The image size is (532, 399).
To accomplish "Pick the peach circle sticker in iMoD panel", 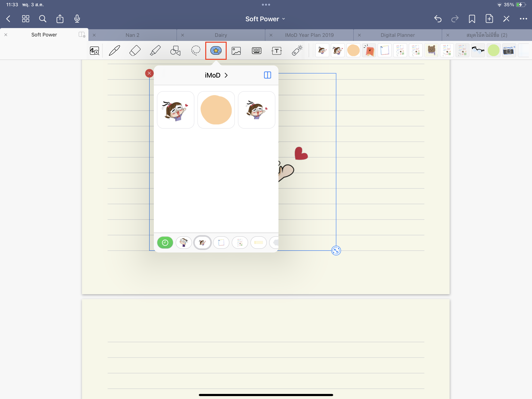I will click(216, 110).
